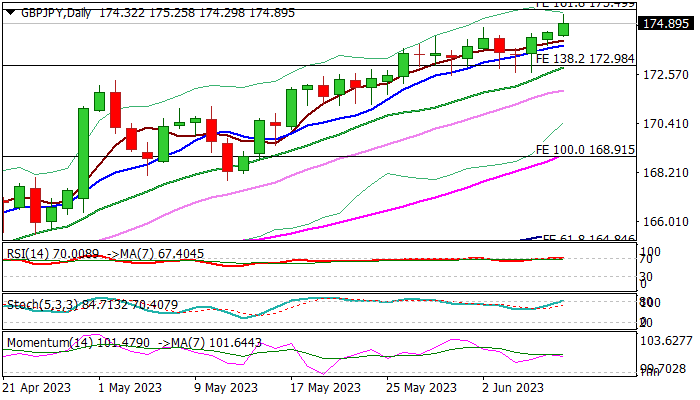Image resolution: width=700 pixels, height=400 pixels.
Task: Click the current price label 174.895
Action: pos(667,24)
